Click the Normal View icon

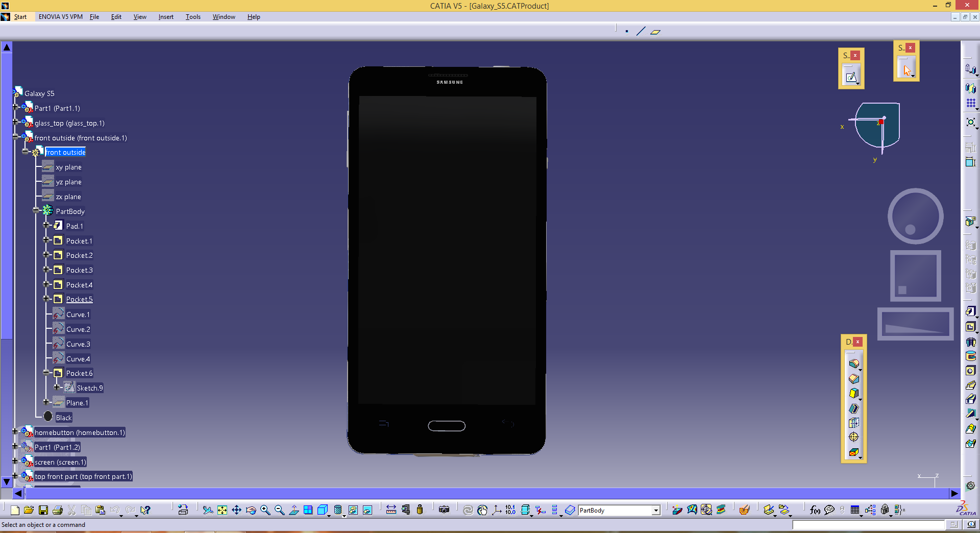coord(294,510)
